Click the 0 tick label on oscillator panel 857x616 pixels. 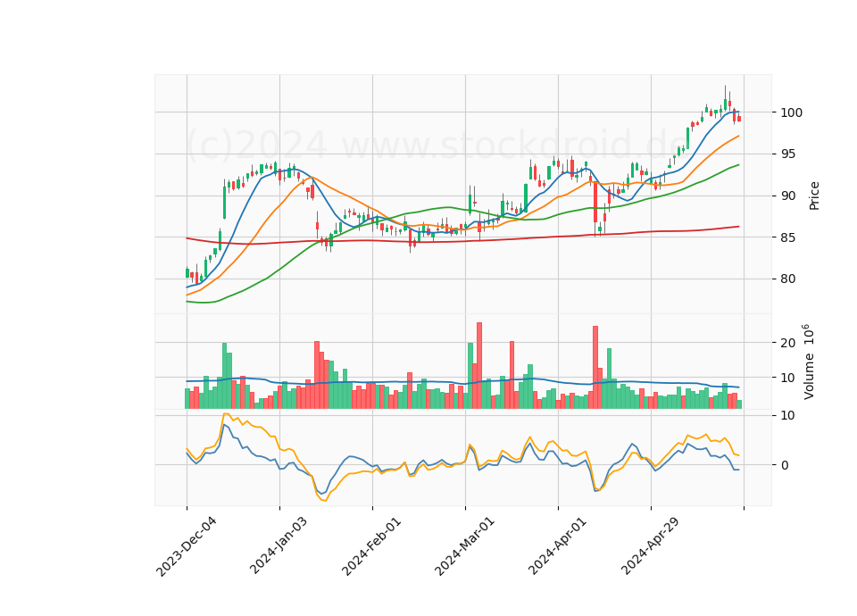click(785, 465)
